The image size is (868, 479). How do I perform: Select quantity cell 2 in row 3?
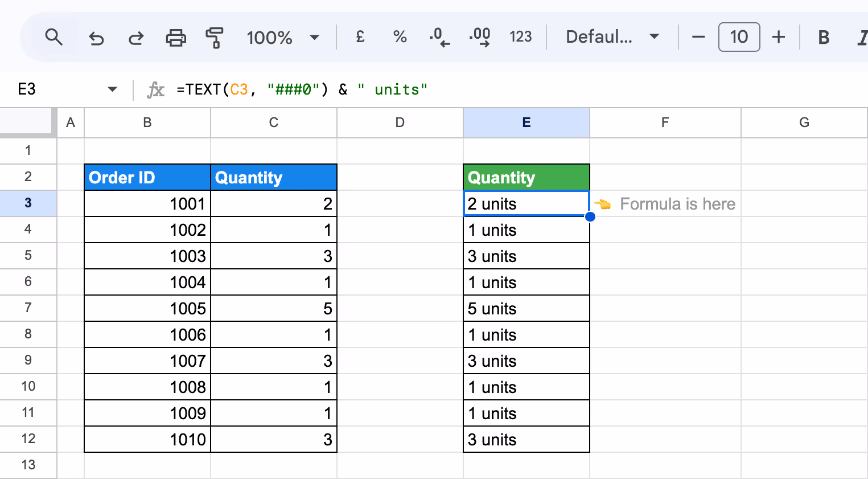pos(274,203)
